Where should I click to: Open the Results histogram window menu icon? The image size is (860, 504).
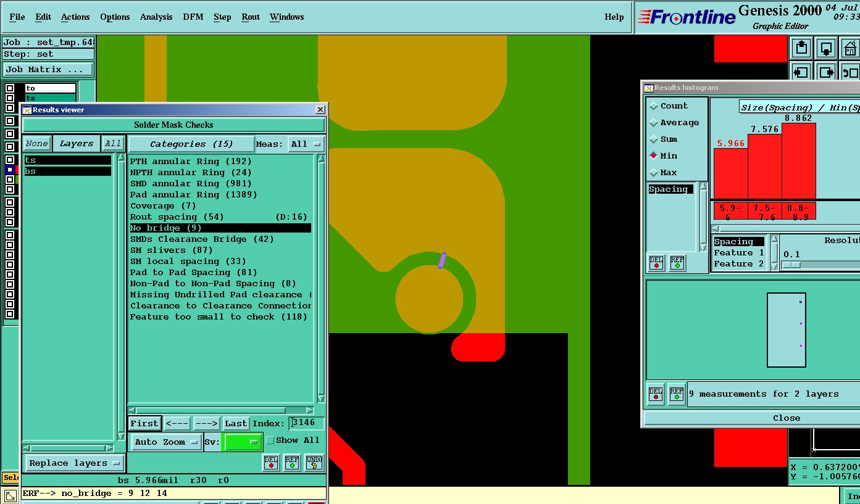tap(649, 88)
